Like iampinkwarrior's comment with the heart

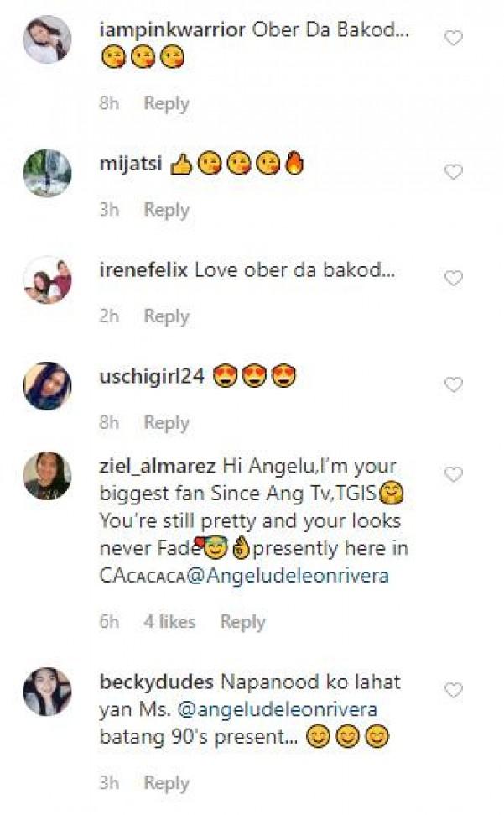[x=453, y=38]
